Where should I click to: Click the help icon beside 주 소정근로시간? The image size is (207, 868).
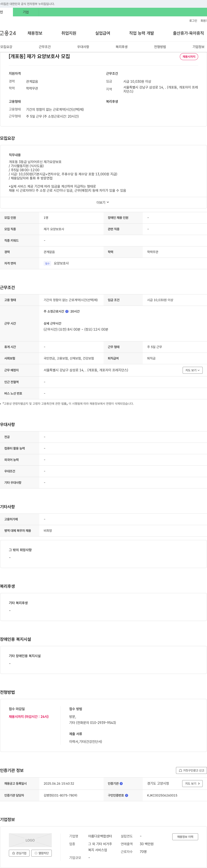click(x=67, y=311)
